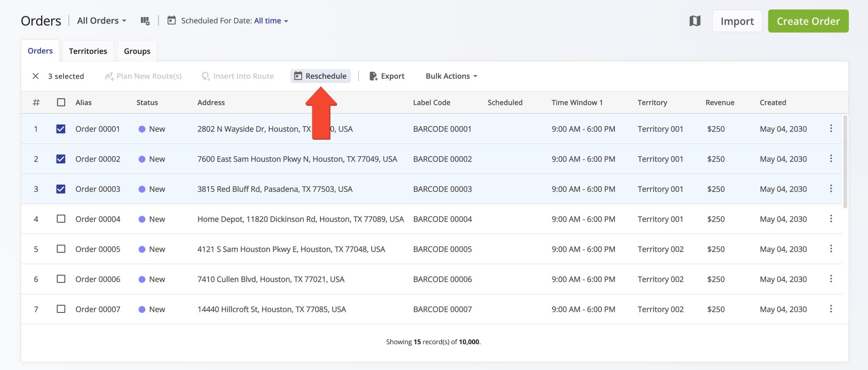The width and height of the screenshot is (868, 370).
Task: Clear selection with the X icon
Action: click(x=36, y=76)
